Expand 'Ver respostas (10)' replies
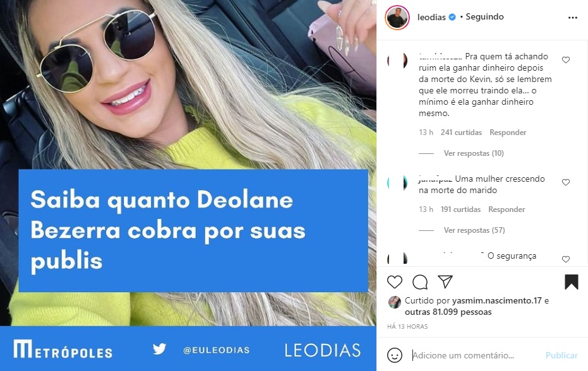This screenshot has height=371, width=588. (x=474, y=153)
